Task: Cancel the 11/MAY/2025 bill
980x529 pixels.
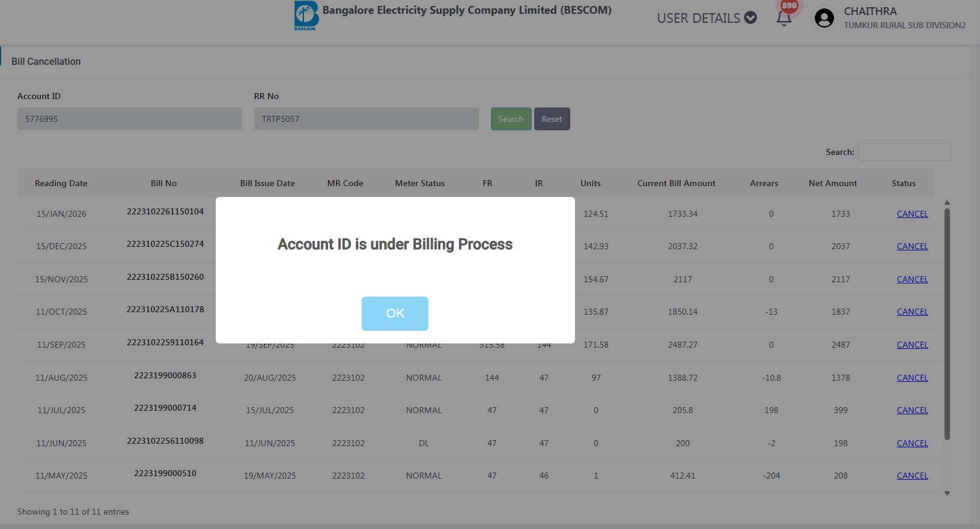Action: click(912, 476)
